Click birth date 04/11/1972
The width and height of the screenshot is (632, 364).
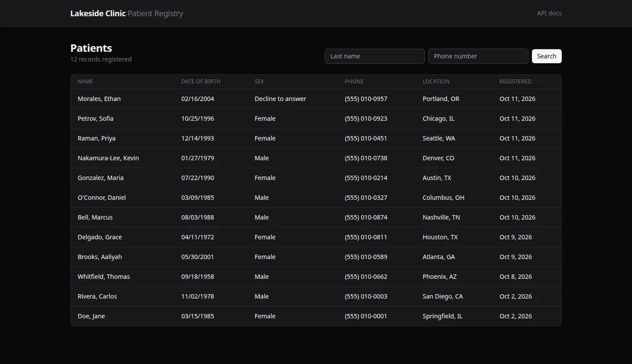pyautogui.click(x=197, y=237)
